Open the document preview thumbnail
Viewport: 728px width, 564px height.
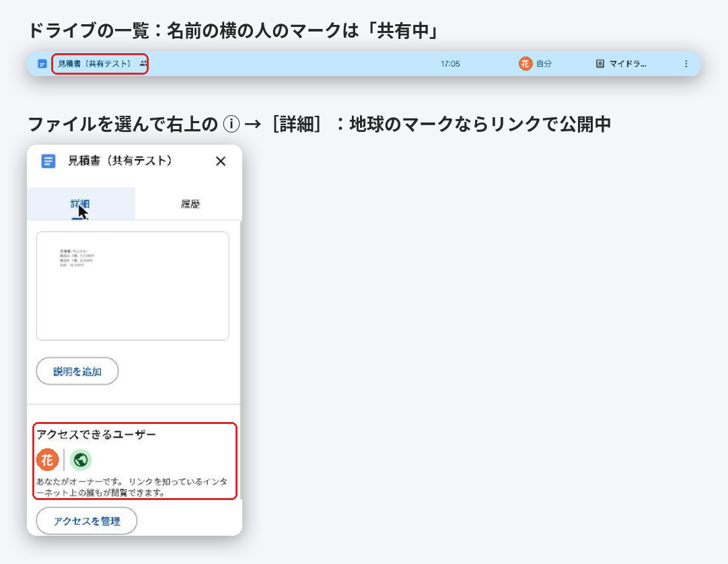tap(133, 286)
